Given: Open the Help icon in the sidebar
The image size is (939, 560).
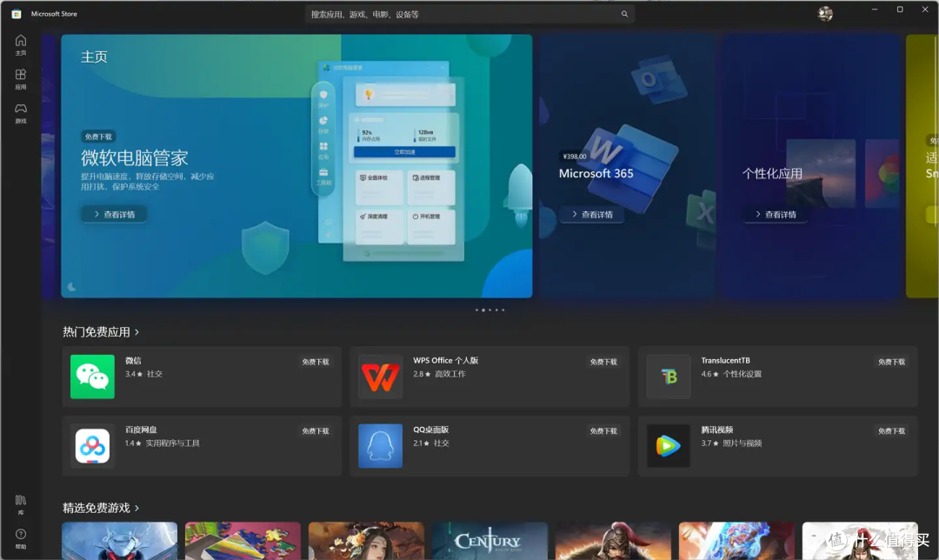Looking at the screenshot, I should coord(20,538).
